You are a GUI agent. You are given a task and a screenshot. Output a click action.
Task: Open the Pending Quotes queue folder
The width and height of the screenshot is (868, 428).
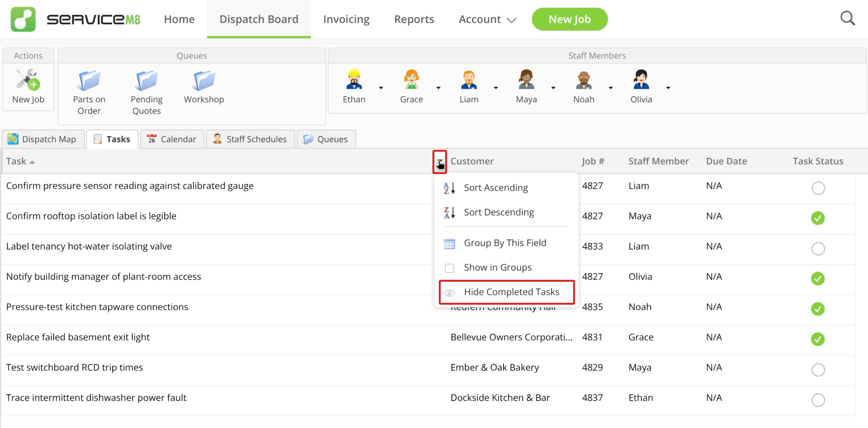point(146,80)
